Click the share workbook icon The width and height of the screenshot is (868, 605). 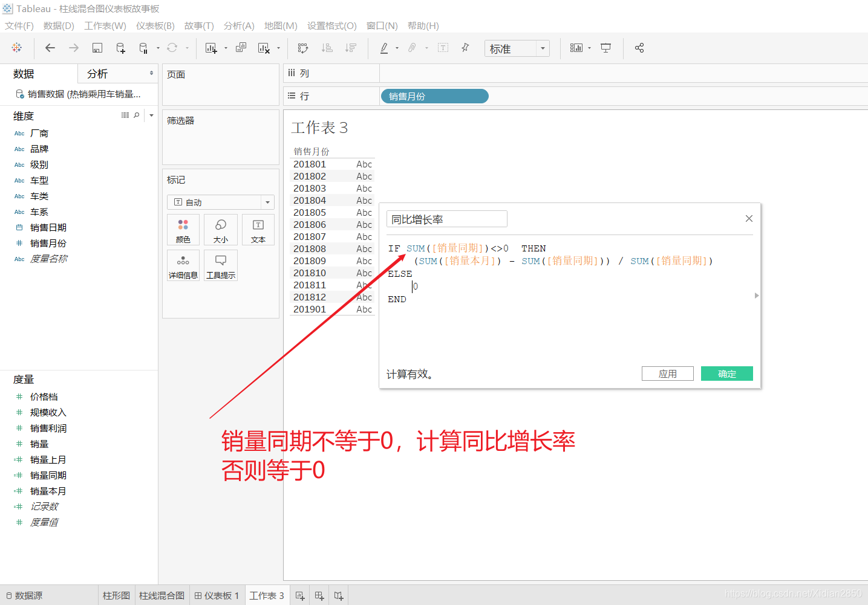point(639,48)
